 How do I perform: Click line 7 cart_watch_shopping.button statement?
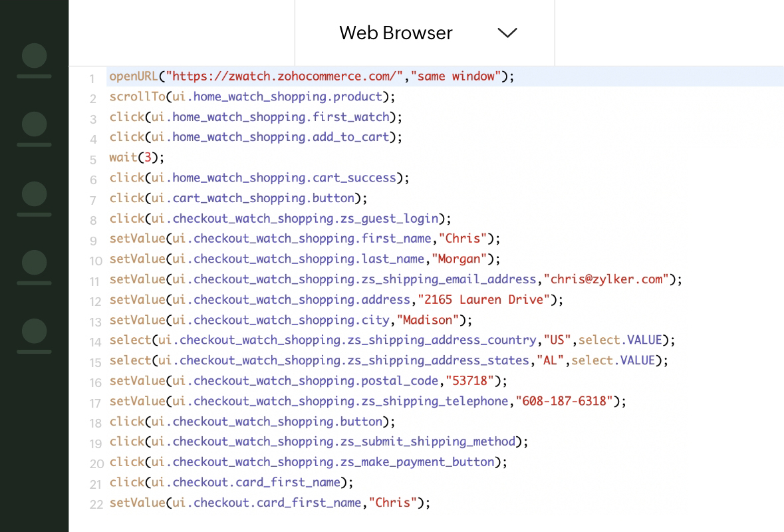238,198
